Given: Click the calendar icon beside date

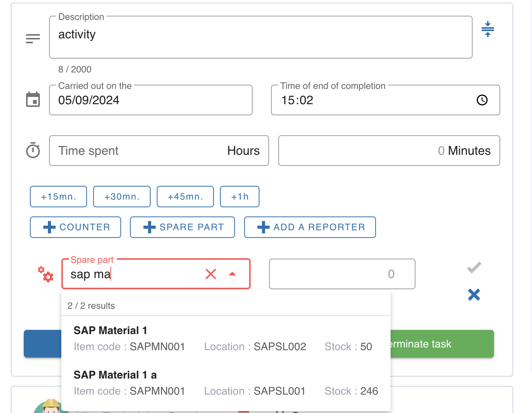Looking at the screenshot, I should point(33,100).
